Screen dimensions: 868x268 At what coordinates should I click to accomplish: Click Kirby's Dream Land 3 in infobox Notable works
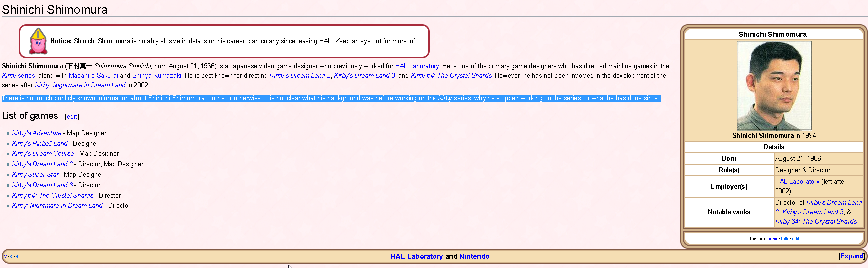pos(813,212)
